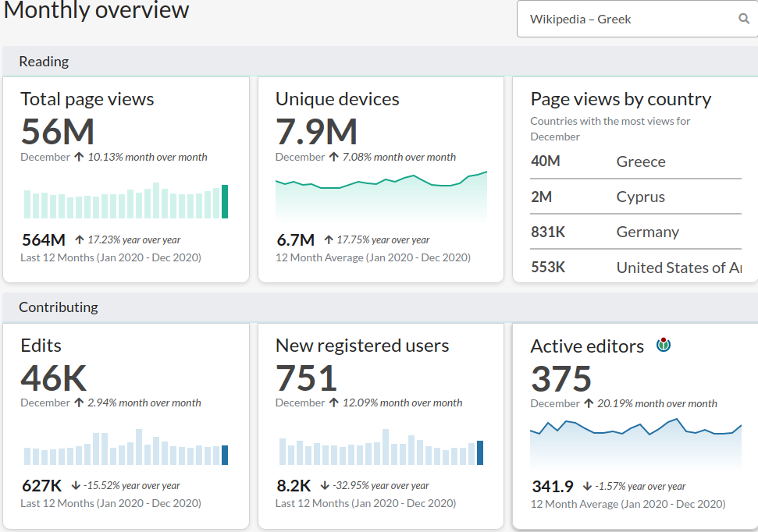Select the Cyprus row showing 2M views
The width and height of the screenshot is (758, 532).
tap(635, 197)
